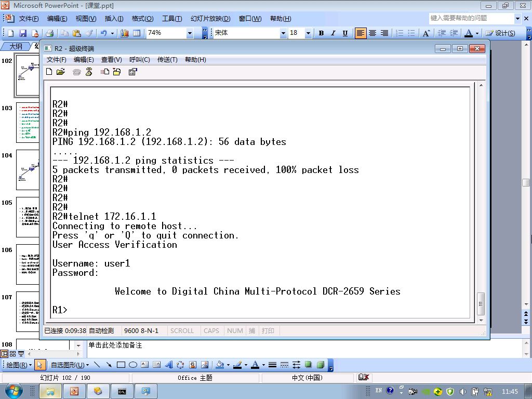Paste from clipboard in PowerPoint toolbar
Screen dimensions: 532x399
tap(77, 33)
